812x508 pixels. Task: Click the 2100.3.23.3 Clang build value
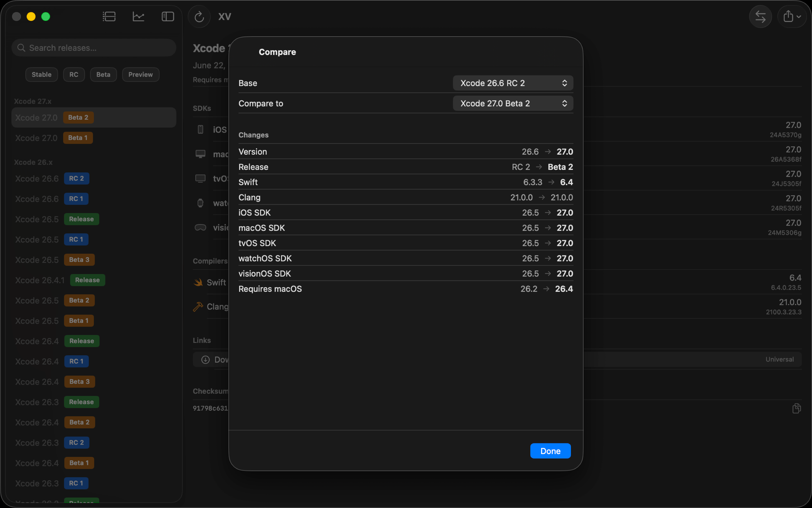coord(784,312)
